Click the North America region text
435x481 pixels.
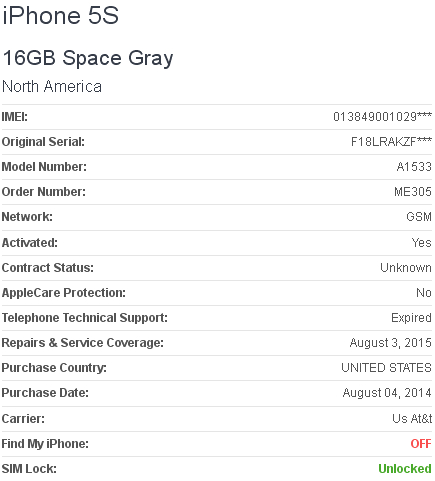tap(52, 86)
